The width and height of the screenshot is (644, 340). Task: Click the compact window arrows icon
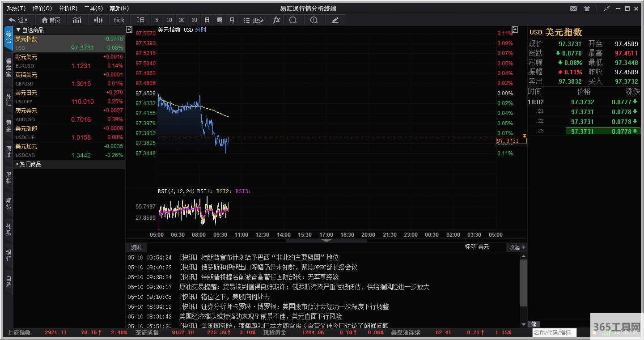coord(606,8)
